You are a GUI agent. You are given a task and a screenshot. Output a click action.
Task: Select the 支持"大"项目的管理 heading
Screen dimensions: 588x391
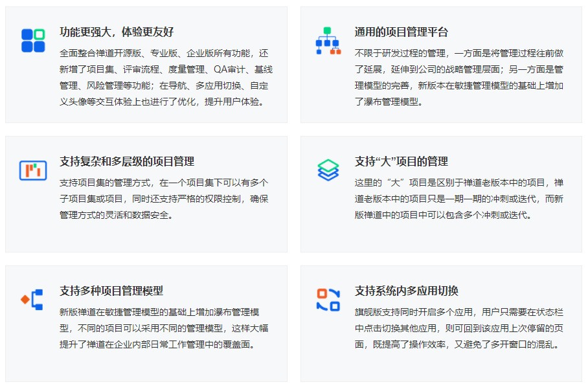coord(401,161)
